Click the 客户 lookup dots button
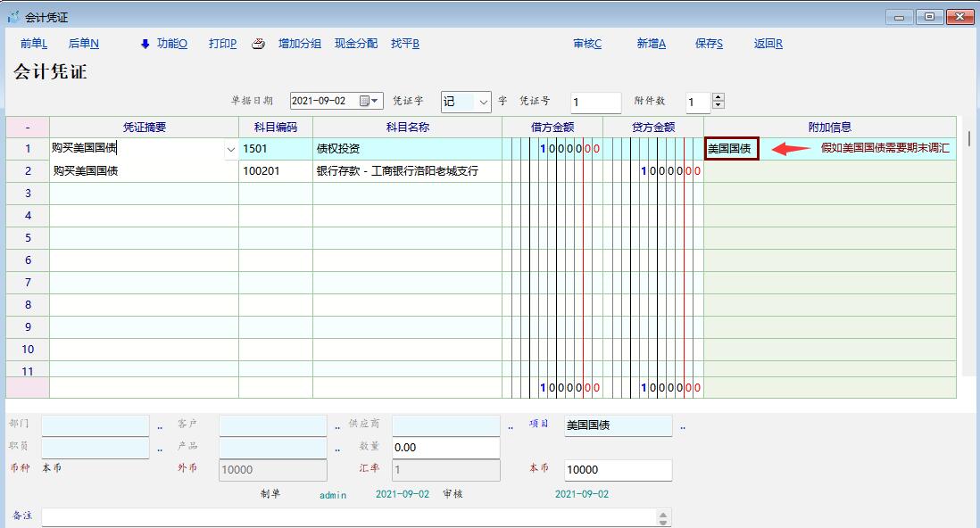The height and width of the screenshot is (528, 980). pyautogui.click(x=337, y=427)
